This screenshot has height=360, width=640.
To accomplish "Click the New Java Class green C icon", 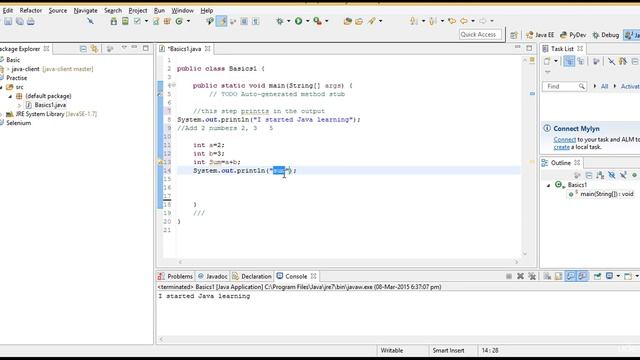I will [x=179, y=21].
